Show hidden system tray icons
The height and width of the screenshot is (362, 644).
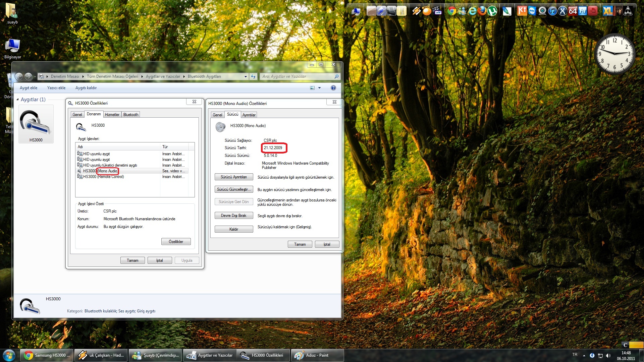584,355
